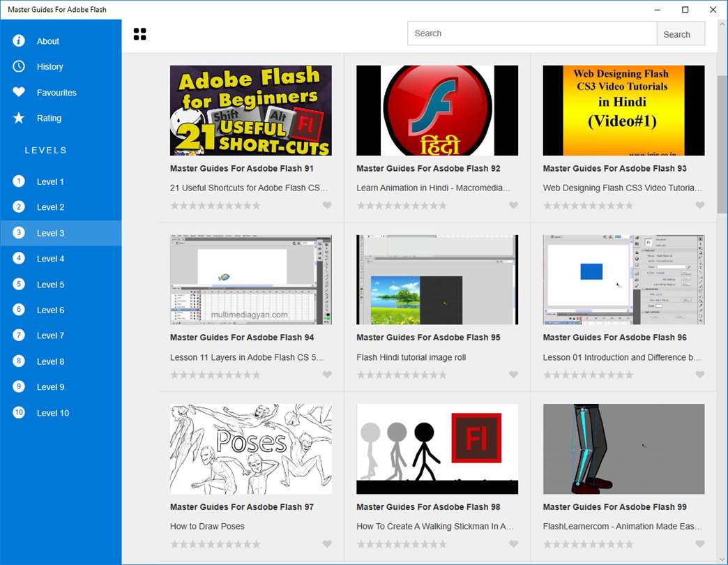Open the multimediagyan.com layers thumbnail
The image size is (728, 565).
pos(251,280)
